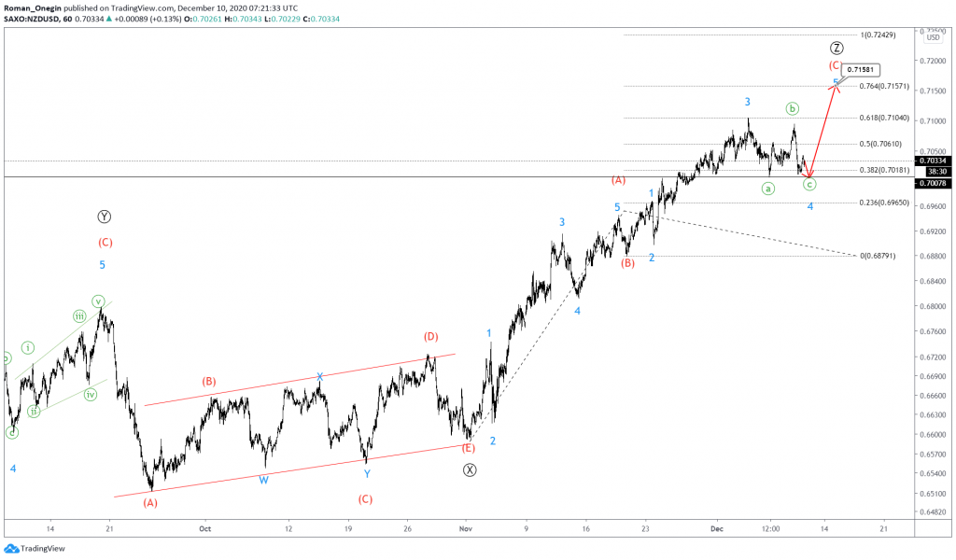This screenshot has width=956, height=560.
Task: Click the Dec label on the time axis
Action: tap(717, 527)
